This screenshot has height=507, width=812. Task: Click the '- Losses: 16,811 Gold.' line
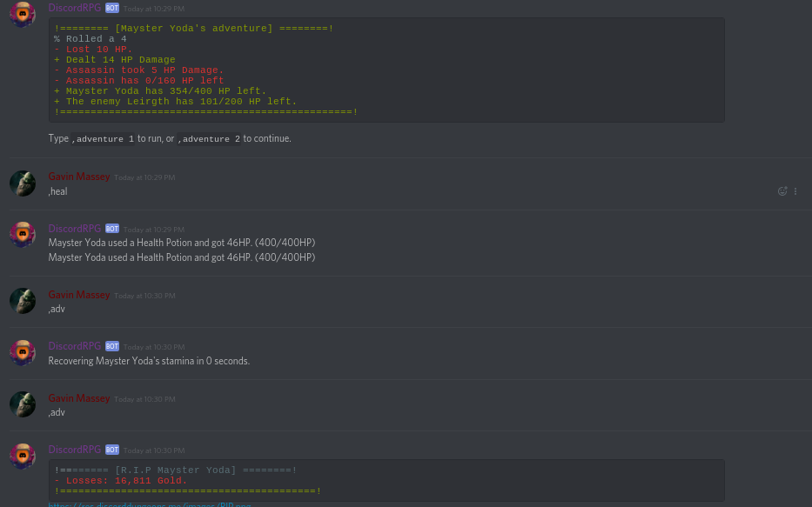[121, 481]
